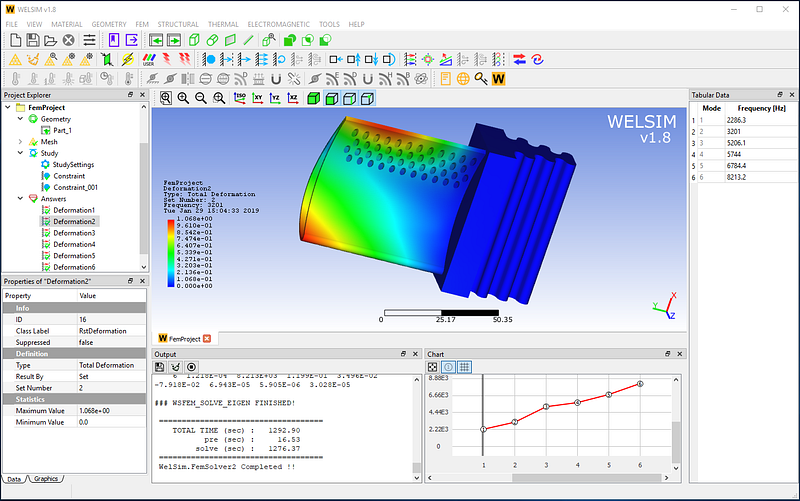This screenshot has width=800, height=501.
Task: Open the ELECTROMAGNETIC menu
Action: tap(279, 24)
